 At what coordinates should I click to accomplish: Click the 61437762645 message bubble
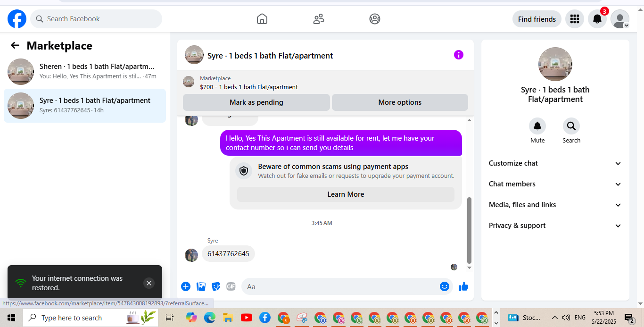pos(228,253)
